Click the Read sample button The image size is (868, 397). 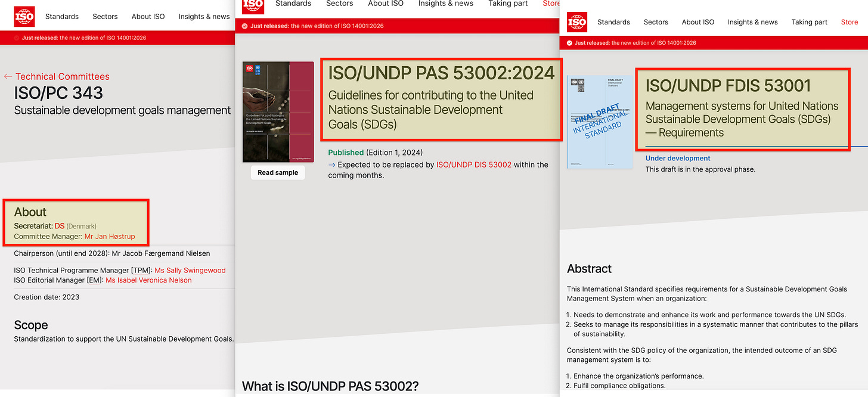(278, 172)
